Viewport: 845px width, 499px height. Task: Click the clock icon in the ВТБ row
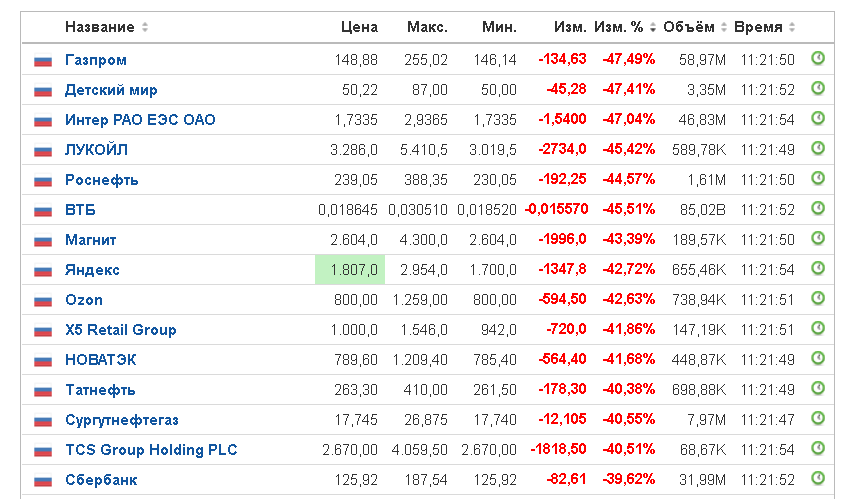pyautogui.click(x=817, y=209)
